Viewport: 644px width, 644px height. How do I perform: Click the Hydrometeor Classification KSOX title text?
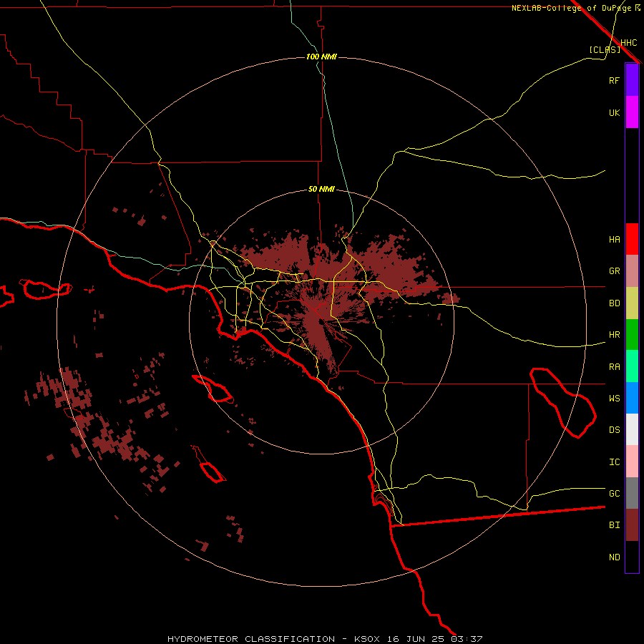(x=325, y=639)
